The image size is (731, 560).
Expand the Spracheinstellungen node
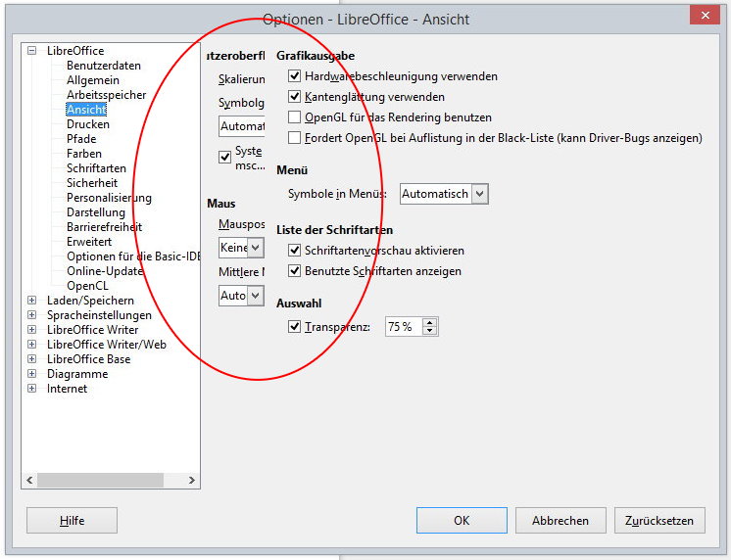(31, 315)
